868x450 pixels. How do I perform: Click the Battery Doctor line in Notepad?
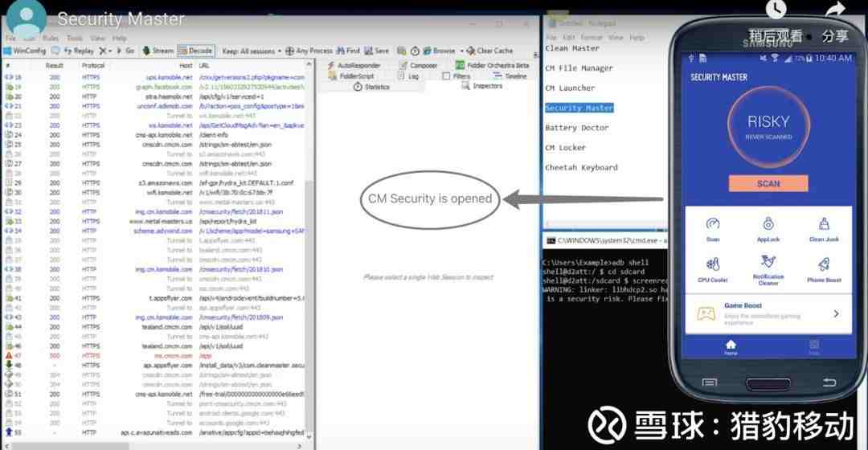(x=576, y=128)
